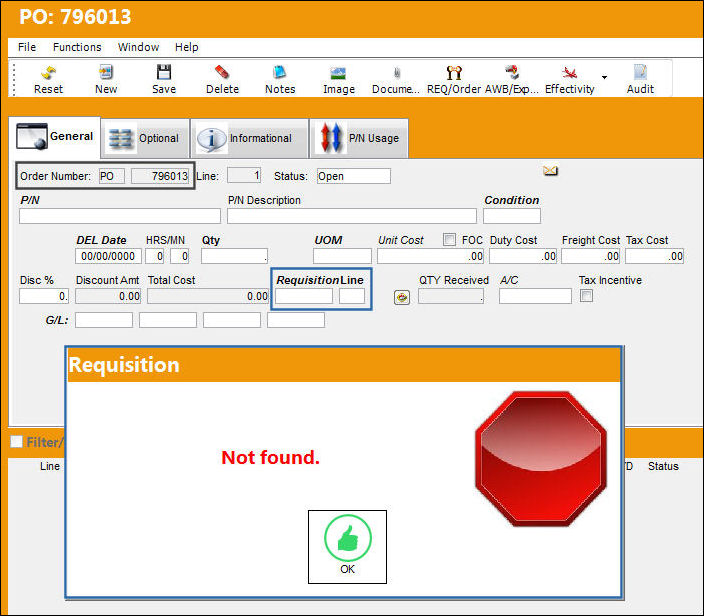Image resolution: width=704 pixels, height=616 pixels.
Task: Click the Unit Cost field
Action: tap(430, 256)
